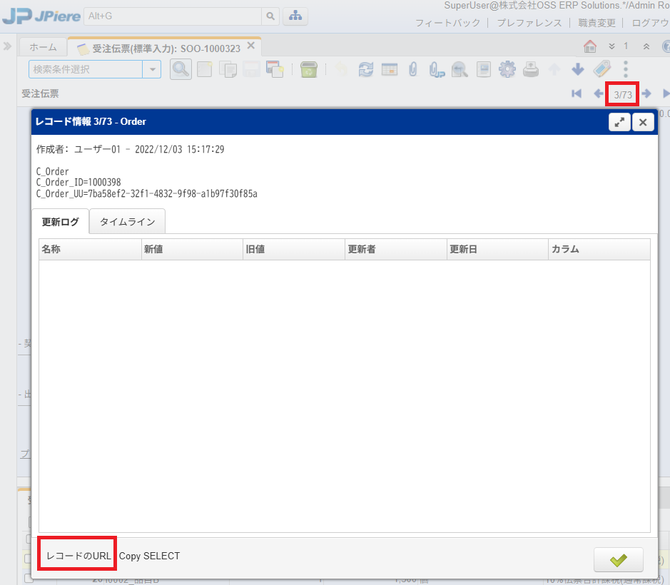Click the 3/73 record position indicator

click(x=623, y=94)
